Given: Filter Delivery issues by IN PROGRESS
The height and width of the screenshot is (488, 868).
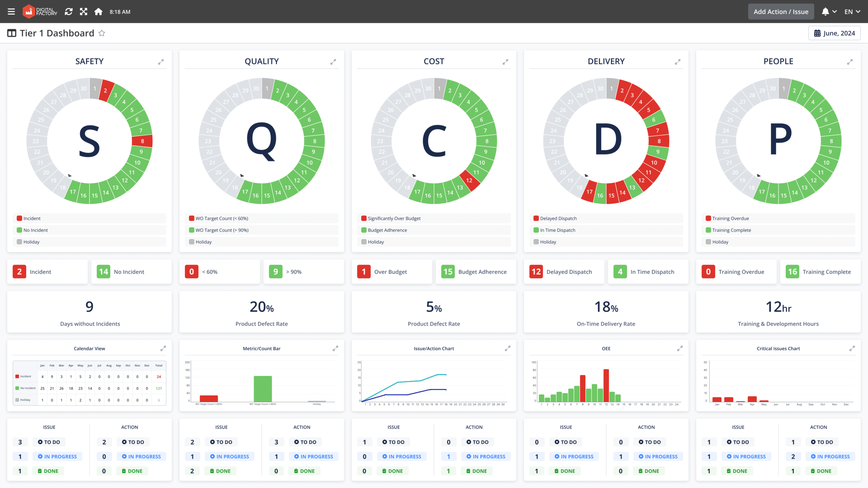Looking at the screenshot, I should (x=574, y=456).
